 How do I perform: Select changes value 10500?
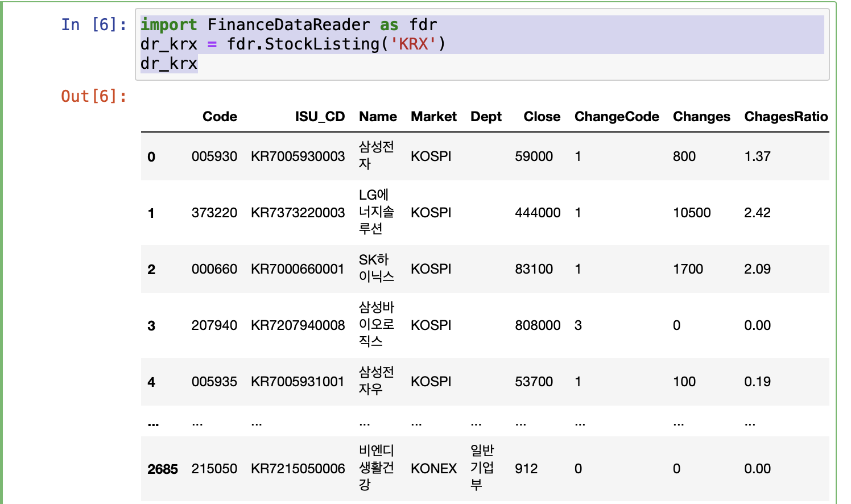692,213
